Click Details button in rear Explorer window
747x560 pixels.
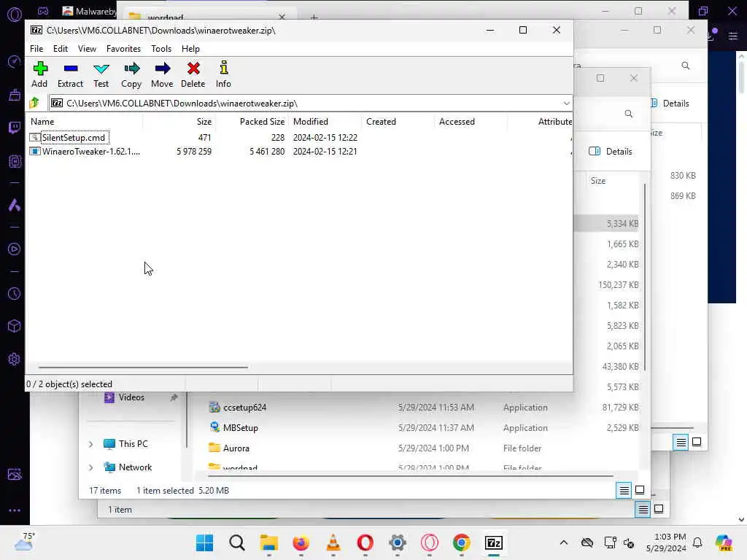coord(670,104)
